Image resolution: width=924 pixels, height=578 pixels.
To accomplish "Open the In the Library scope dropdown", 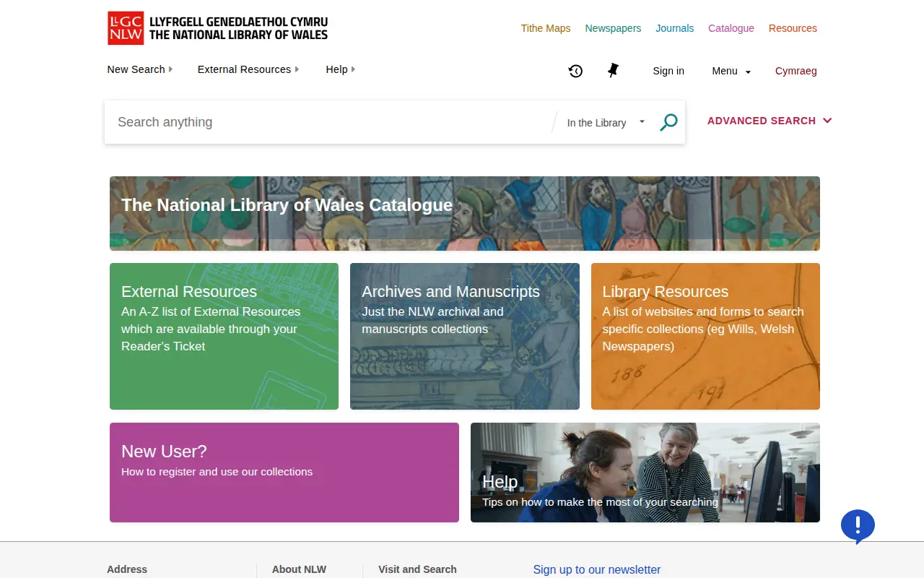I will tap(606, 123).
